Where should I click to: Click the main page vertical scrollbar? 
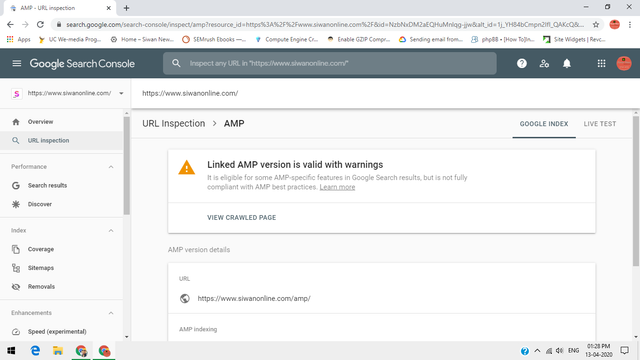point(636,191)
